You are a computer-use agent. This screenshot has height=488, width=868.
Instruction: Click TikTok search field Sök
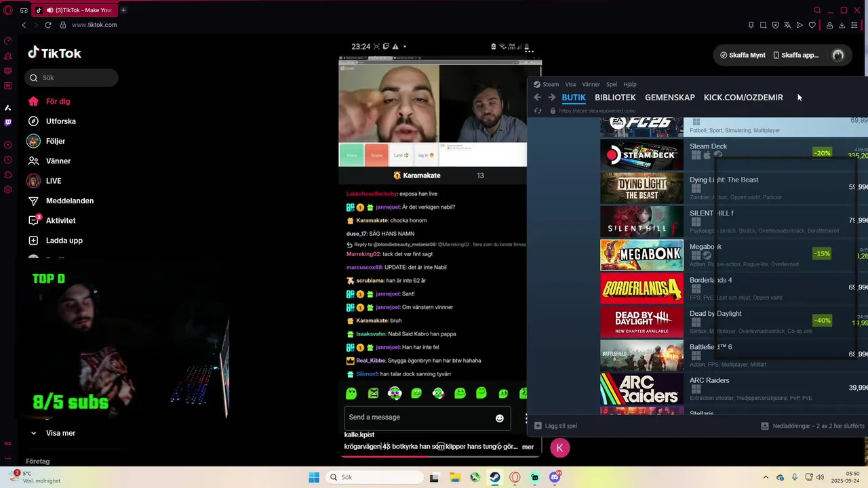(72, 78)
